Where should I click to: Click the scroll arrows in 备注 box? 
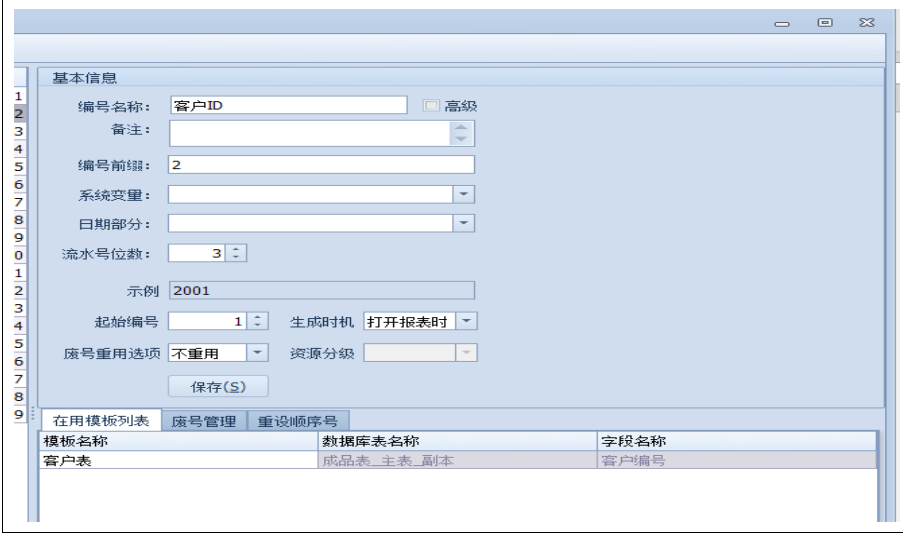coord(461,134)
